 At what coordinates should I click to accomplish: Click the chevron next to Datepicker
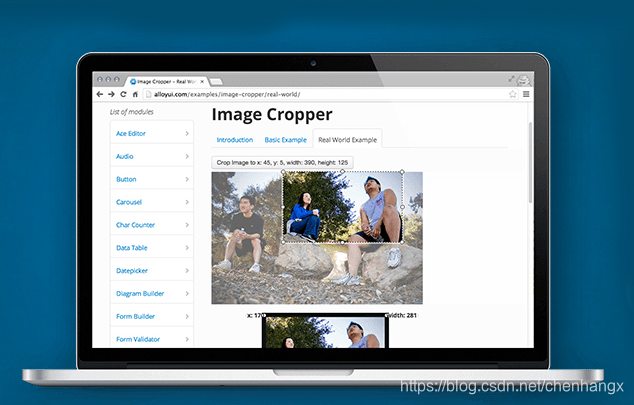click(187, 270)
